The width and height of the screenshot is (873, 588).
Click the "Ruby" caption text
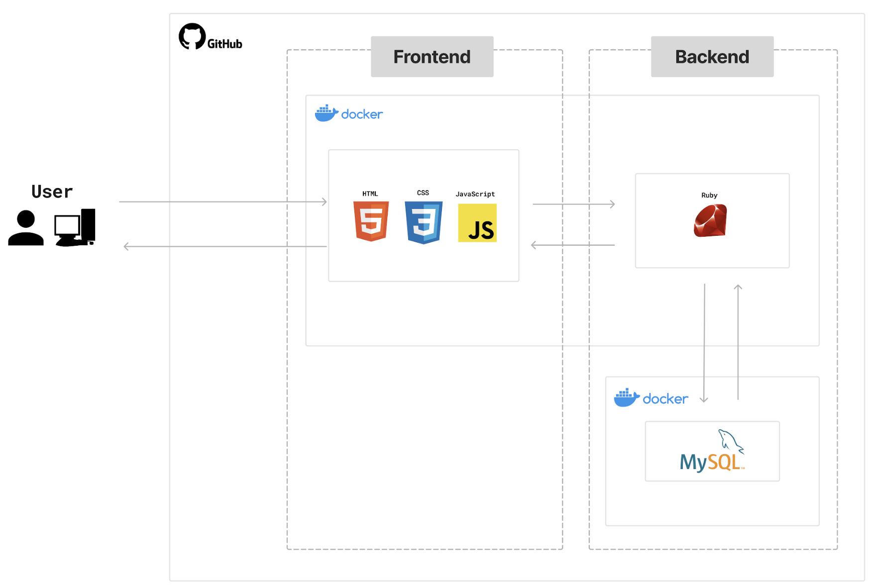(x=709, y=195)
